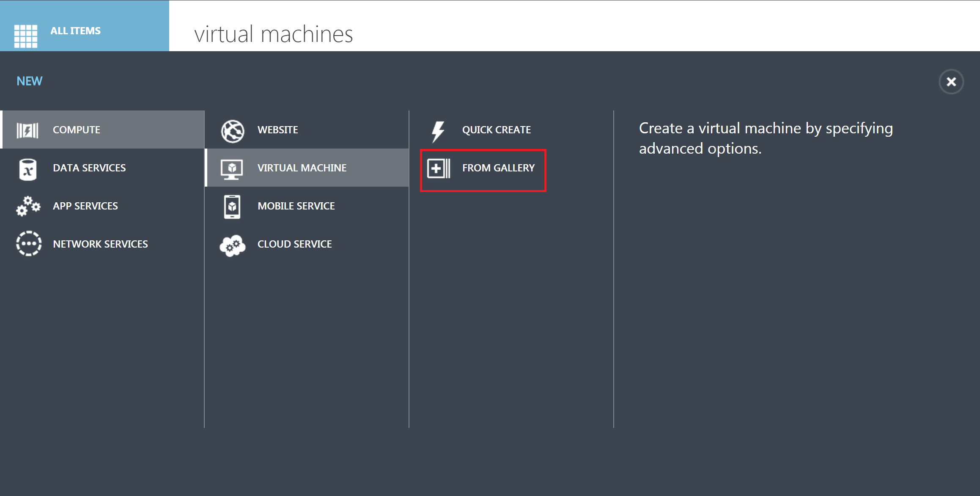
Task: Click the Virtual Machine monitor icon
Action: pyautogui.click(x=232, y=169)
